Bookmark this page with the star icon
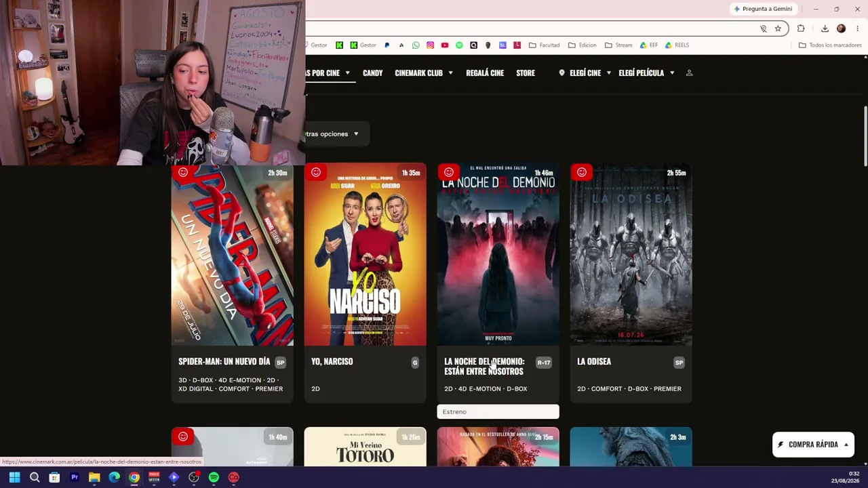This screenshot has width=868, height=488. pos(778,28)
